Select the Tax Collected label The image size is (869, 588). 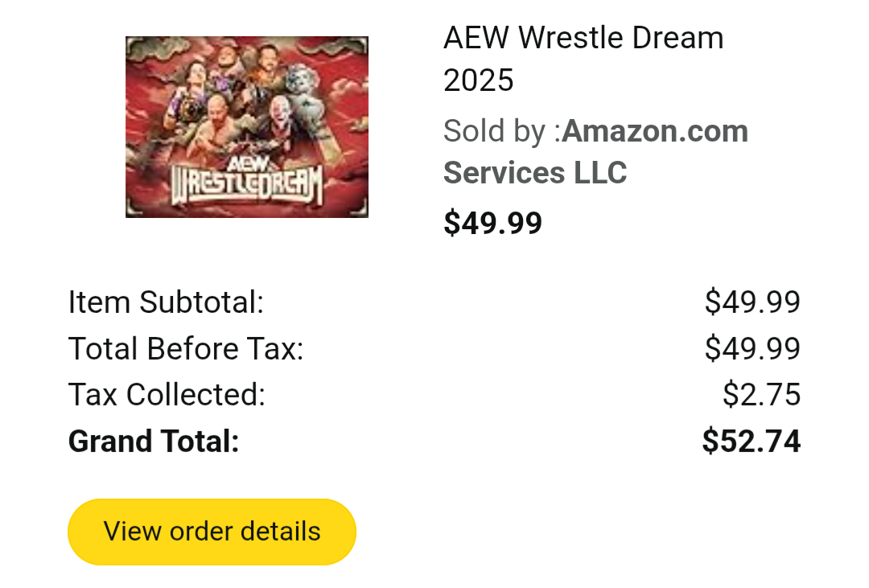[167, 395]
